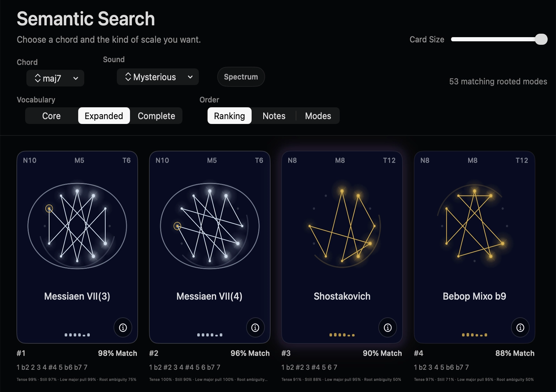This screenshot has height=392, width=556.
Task: Select Complete vocabulary
Action: pyautogui.click(x=156, y=116)
